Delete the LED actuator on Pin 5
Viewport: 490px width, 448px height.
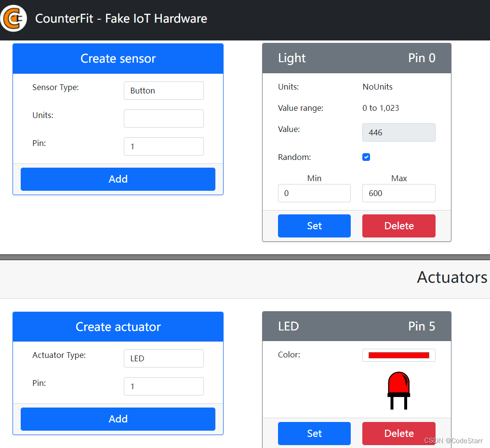click(399, 434)
